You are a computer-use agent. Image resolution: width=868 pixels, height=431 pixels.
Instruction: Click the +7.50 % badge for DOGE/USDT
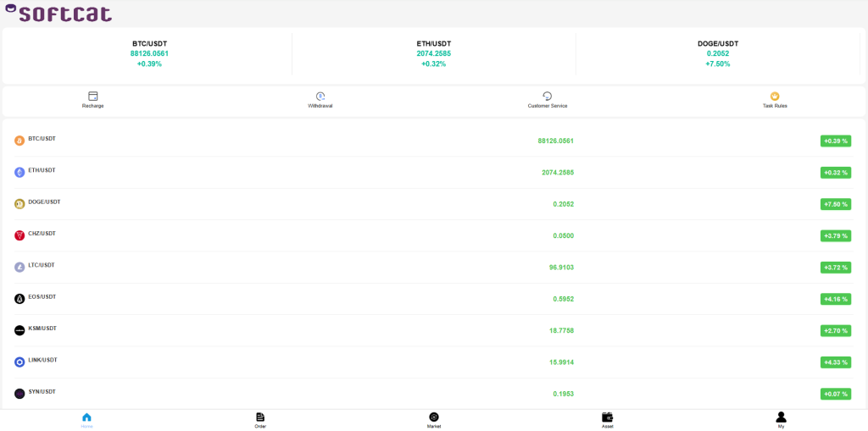(836, 204)
